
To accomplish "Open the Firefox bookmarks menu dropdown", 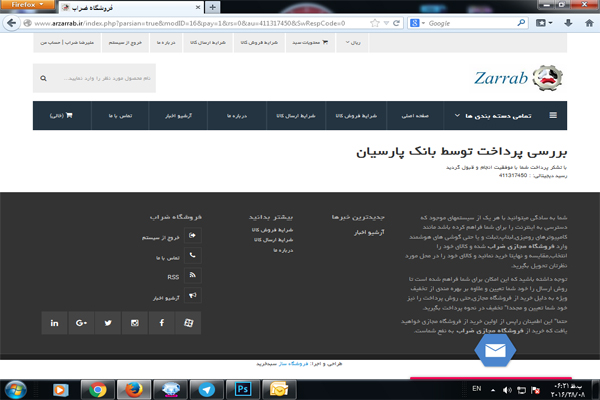I will pos(544,23).
